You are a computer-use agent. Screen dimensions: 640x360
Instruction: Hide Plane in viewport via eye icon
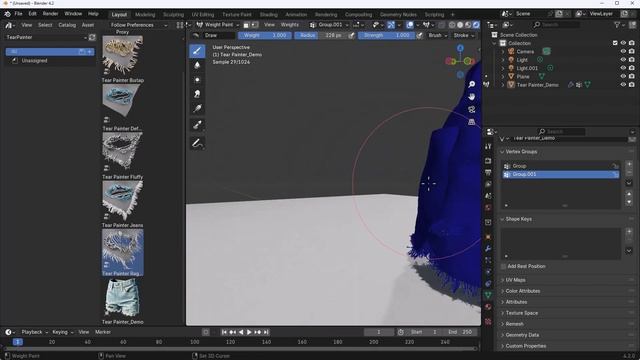click(x=623, y=76)
